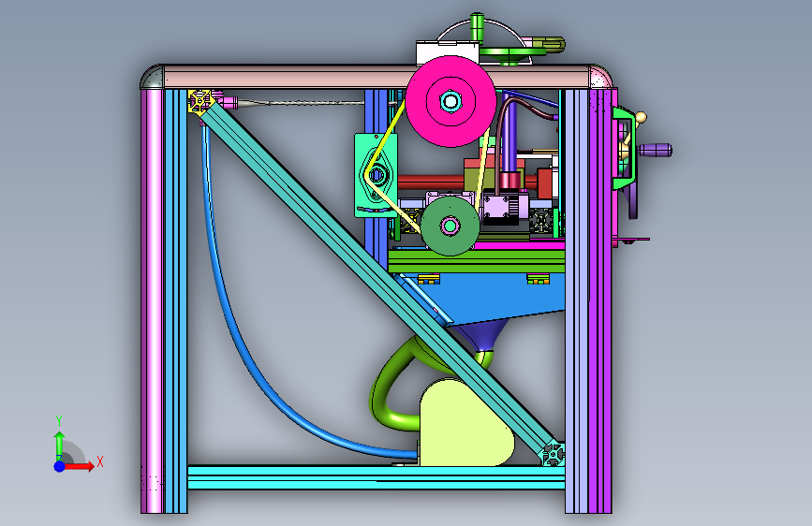Select the dark teal corner bracket at bottom right
This screenshot has height=526, width=812.
pyautogui.click(x=552, y=454)
